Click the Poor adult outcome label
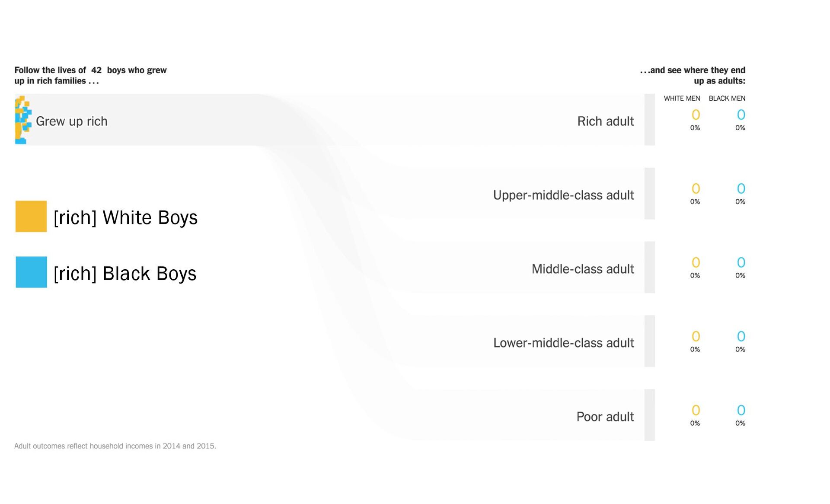Screen dimensions: 830x504 pos(605,417)
